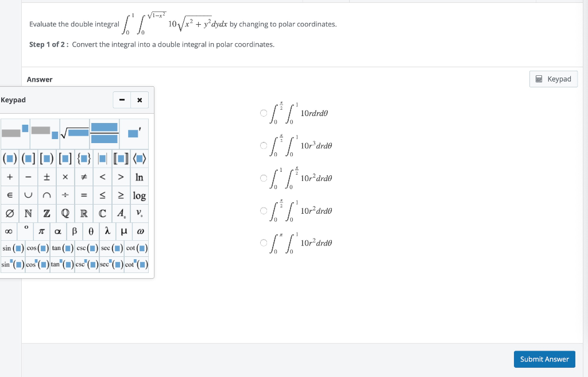The width and height of the screenshot is (588, 377).
Task: Choose the option integrating from 0 to π
Action: [x=264, y=243]
